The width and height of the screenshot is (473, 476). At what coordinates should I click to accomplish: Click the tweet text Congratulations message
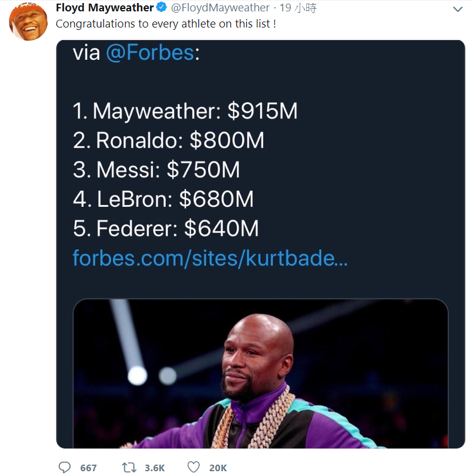[166, 24]
